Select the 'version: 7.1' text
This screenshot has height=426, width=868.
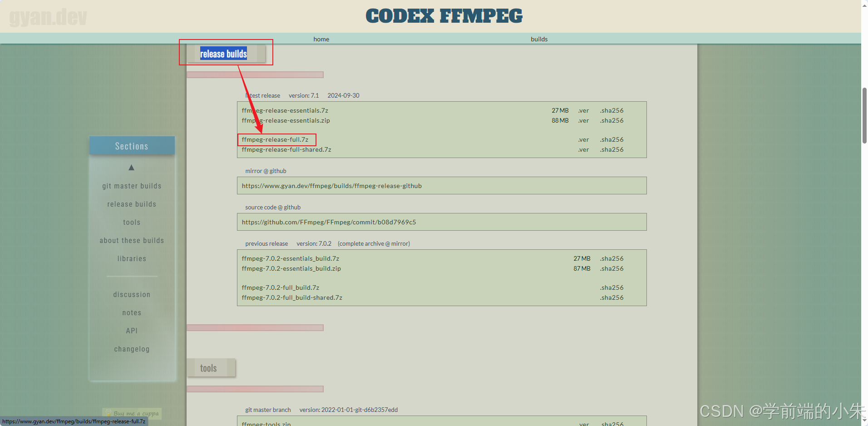tap(304, 95)
